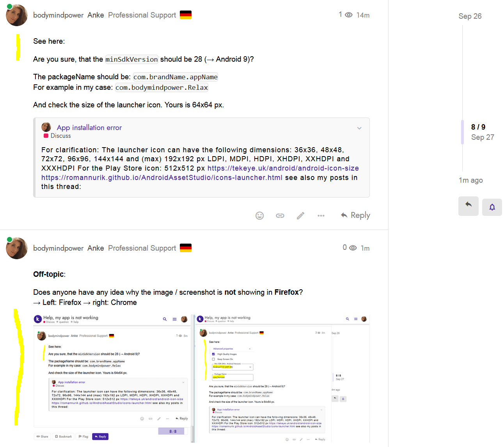
Task: Show more post actions via the ellipsis icon
Action: click(x=321, y=215)
